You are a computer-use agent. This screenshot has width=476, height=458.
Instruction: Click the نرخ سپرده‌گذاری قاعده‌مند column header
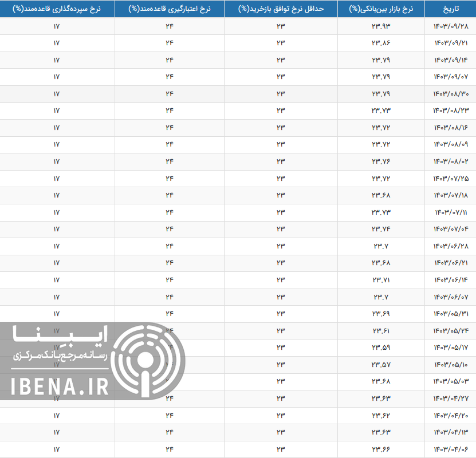point(57,9)
